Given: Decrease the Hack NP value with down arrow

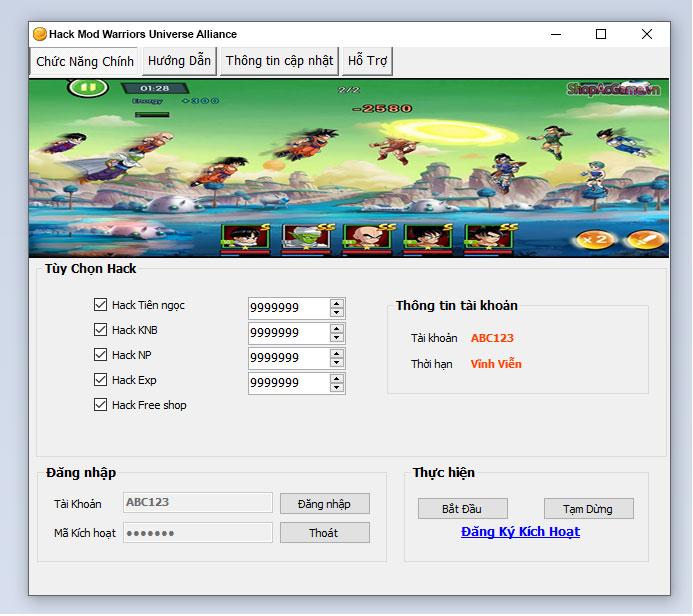Looking at the screenshot, I should click(337, 362).
